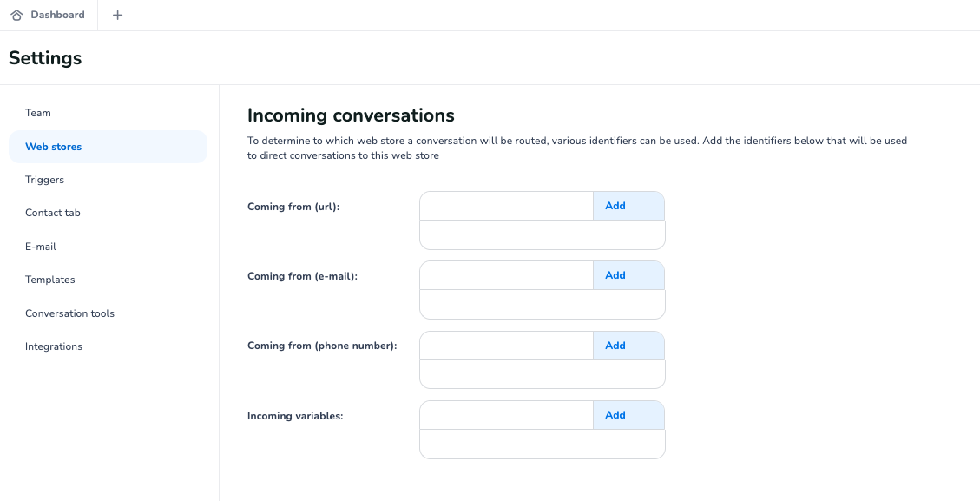This screenshot has height=501, width=980.
Task: Click the incoming variables input field
Action: click(506, 415)
